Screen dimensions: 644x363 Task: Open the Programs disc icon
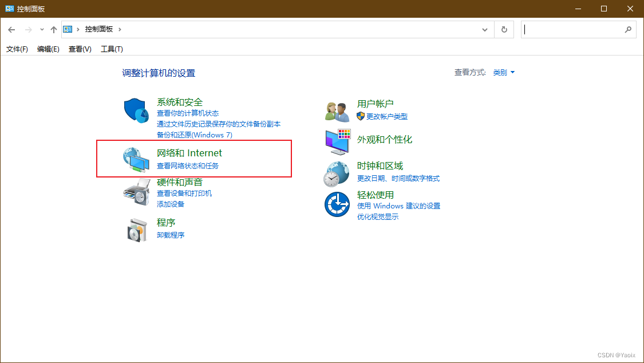pos(137,230)
